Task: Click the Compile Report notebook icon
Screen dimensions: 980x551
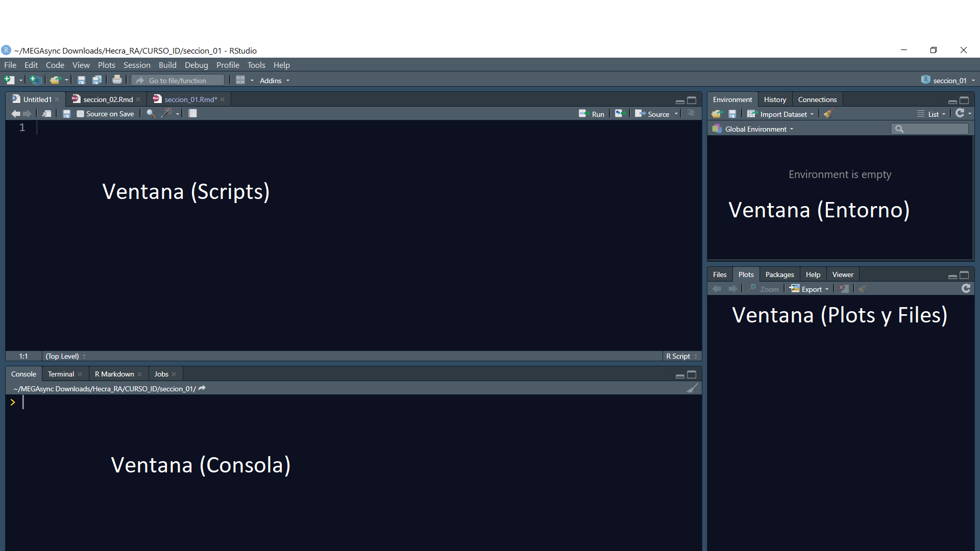Action: click(192, 114)
